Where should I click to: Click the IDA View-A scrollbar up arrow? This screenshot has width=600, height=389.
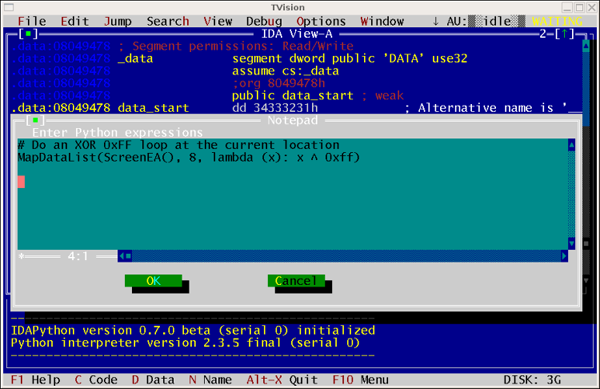coord(586,46)
